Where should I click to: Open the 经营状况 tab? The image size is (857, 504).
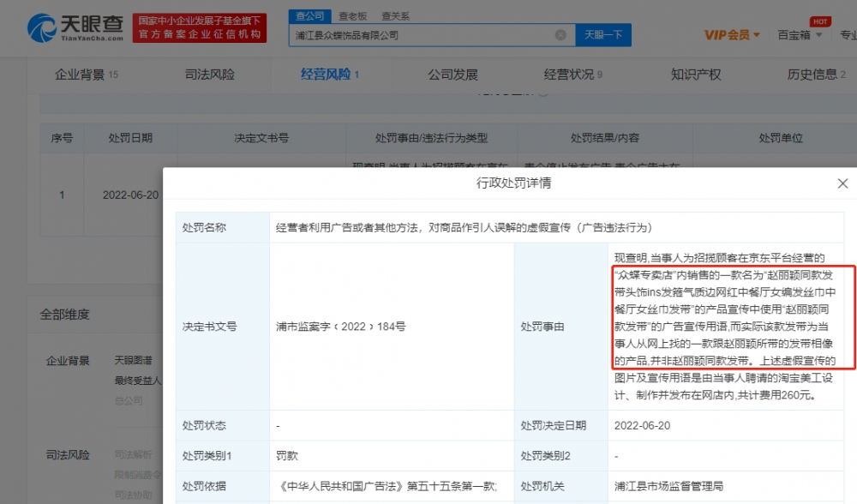tap(572, 75)
